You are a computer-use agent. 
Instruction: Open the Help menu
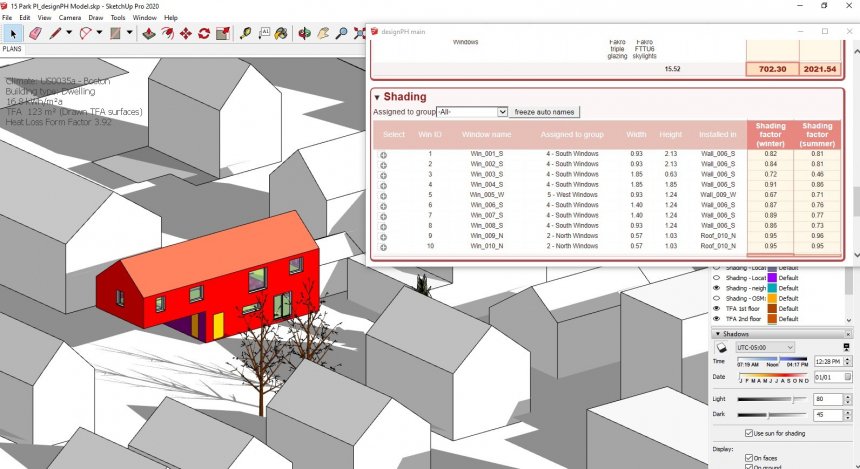click(171, 18)
